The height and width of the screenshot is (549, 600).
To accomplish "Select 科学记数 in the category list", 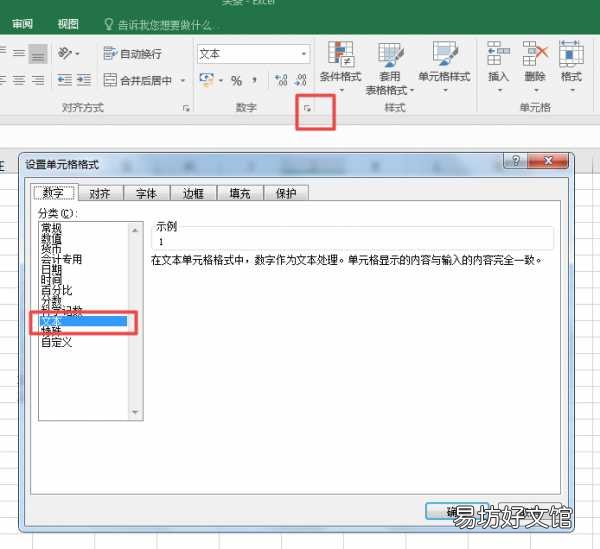I will [x=61, y=311].
